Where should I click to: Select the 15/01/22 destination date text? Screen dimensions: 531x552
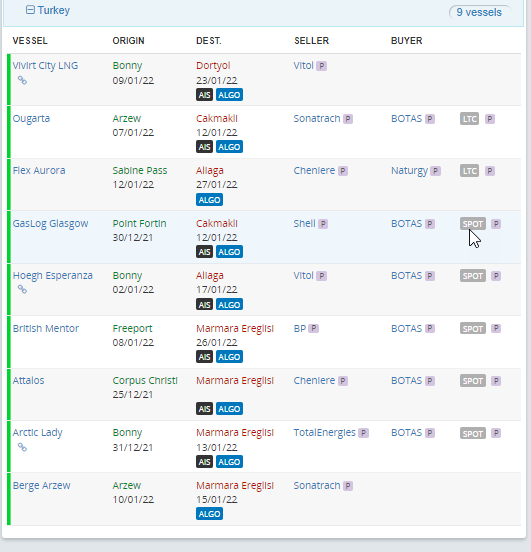pyautogui.click(x=217, y=500)
